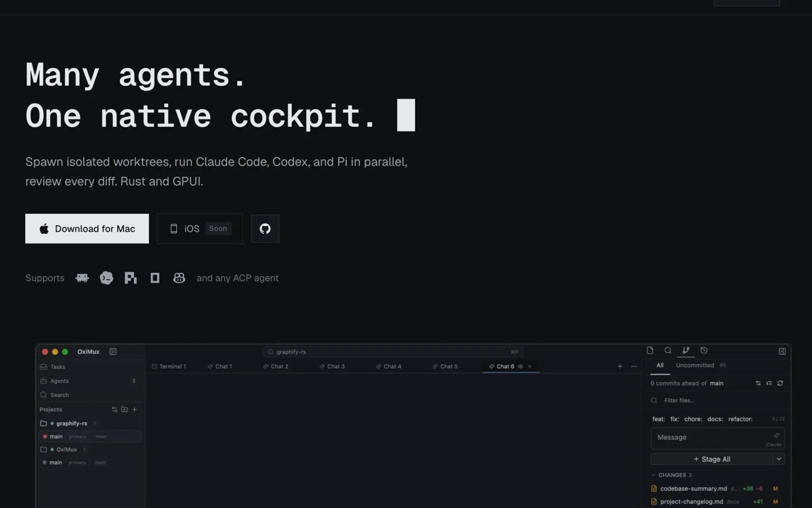This screenshot has height=508, width=812.
Task: Switch to the Chat 2 tab
Action: 276,366
